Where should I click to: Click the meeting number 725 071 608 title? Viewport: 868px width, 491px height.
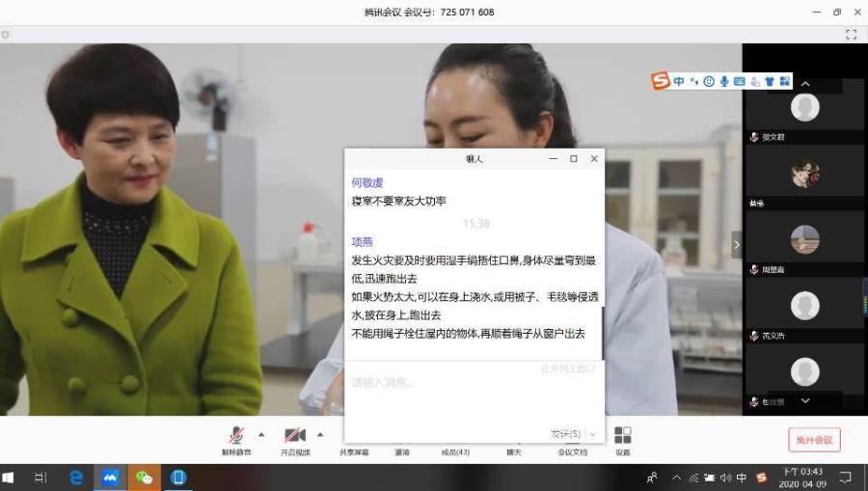429,13
